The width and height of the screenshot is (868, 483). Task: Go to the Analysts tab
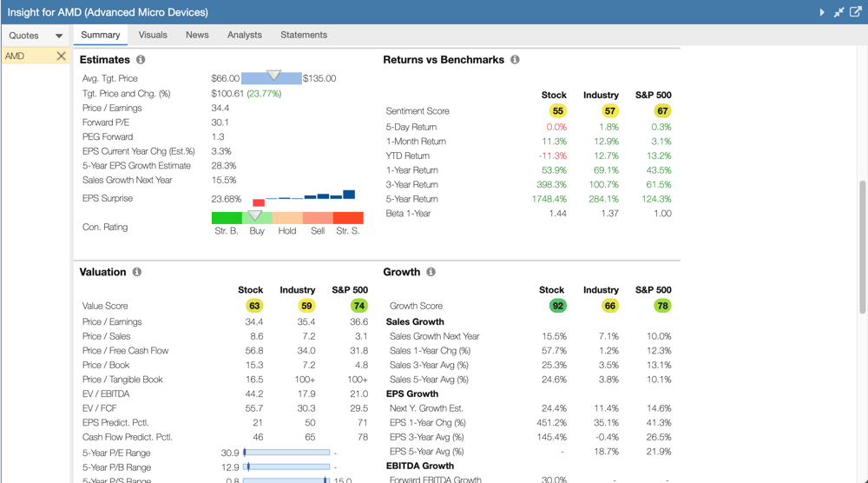pyautogui.click(x=245, y=35)
